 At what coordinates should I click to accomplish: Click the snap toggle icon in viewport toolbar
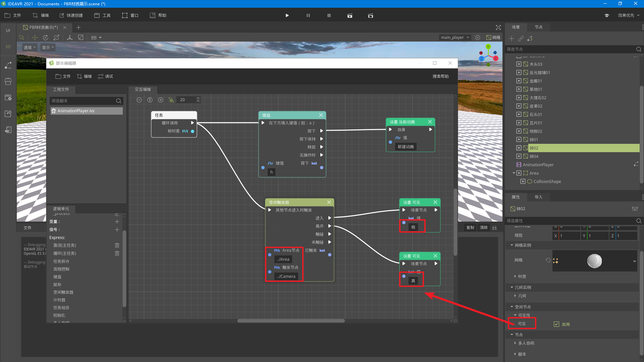pyautogui.click(x=81, y=38)
